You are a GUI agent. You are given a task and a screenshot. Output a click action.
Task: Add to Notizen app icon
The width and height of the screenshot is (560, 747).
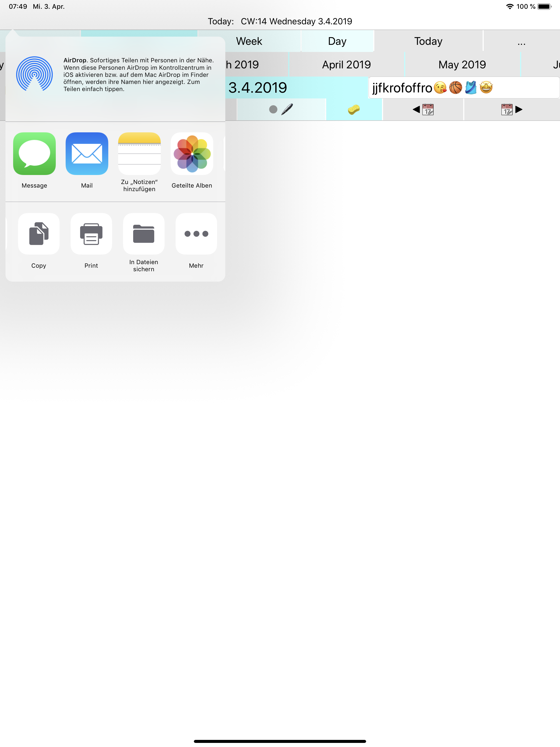[139, 154]
